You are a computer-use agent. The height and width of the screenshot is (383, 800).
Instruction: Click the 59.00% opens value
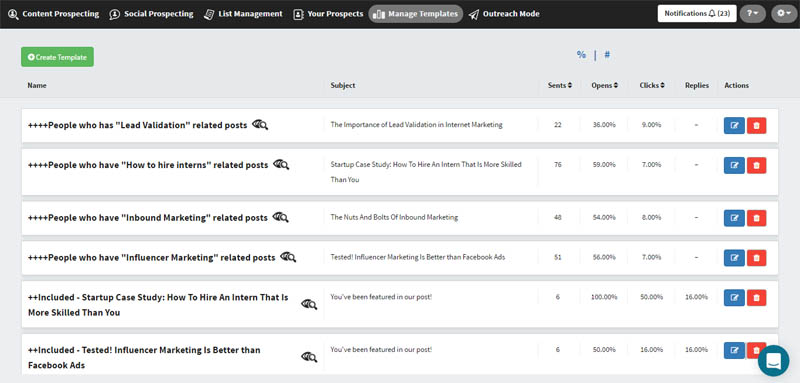point(604,164)
